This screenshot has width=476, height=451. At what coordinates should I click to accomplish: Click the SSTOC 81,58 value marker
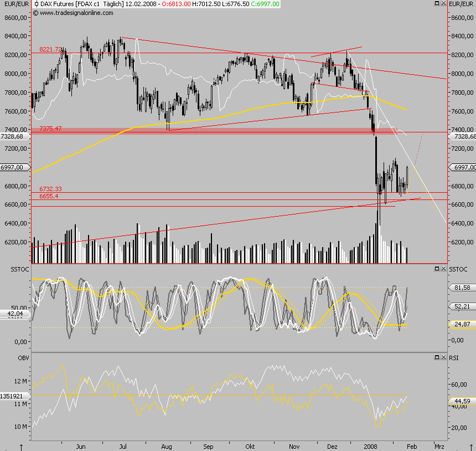coord(462,288)
